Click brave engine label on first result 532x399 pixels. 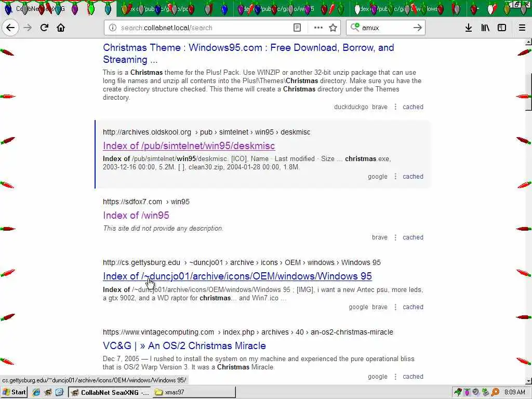coord(380,107)
